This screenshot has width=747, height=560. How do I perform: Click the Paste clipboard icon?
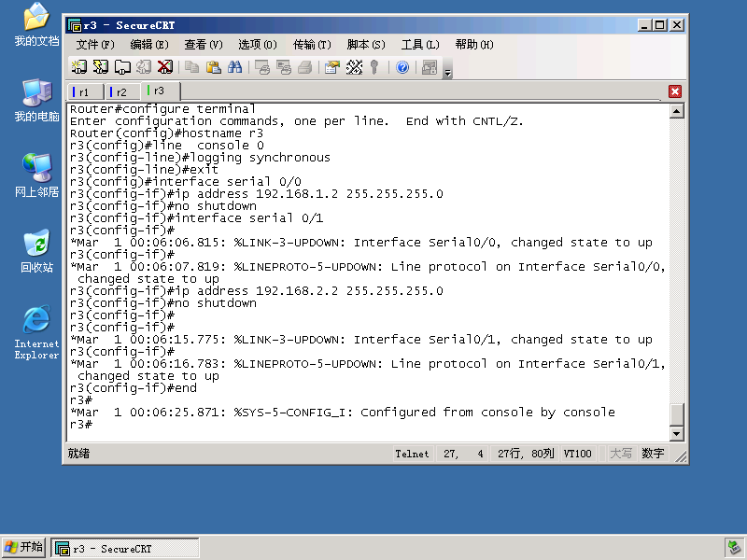coord(214,67)
